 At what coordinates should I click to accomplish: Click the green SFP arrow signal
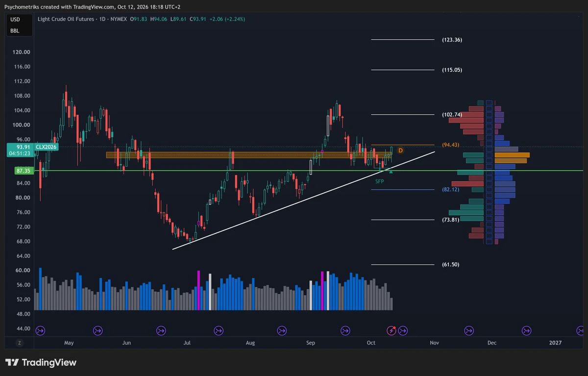pos(391,171)
